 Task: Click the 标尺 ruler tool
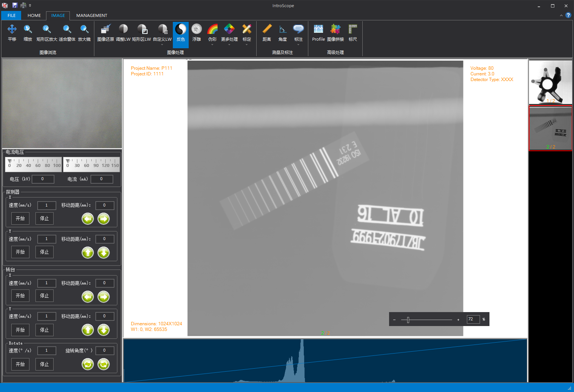tap(353, 33)
